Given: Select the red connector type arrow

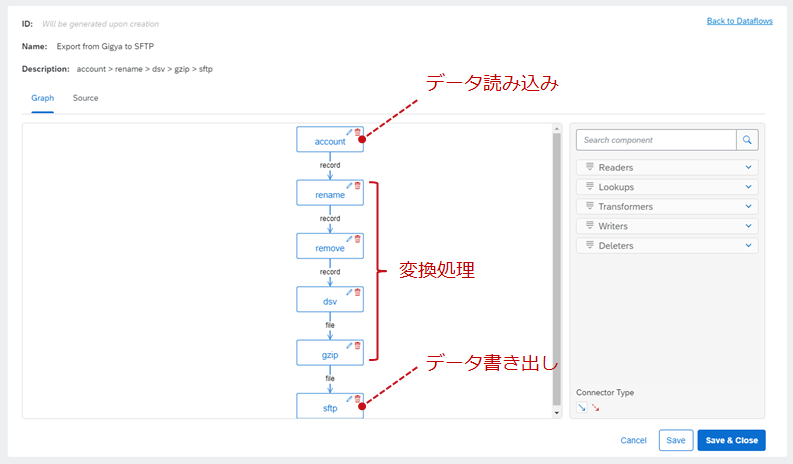Looking at the screenshot, I should point(596,407).
